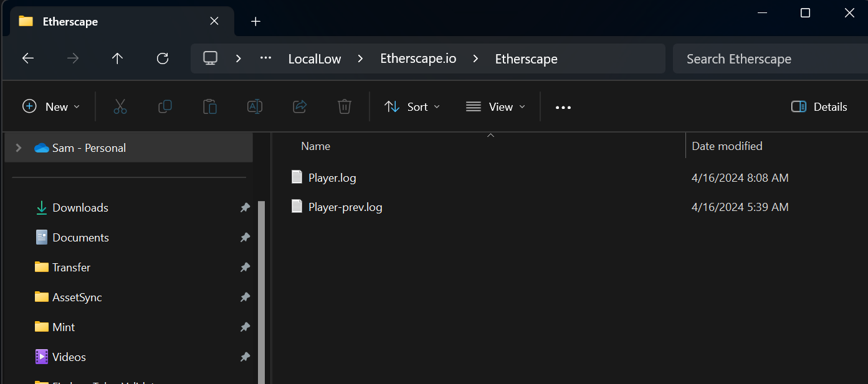Click the Delete trash can icon
Image resolution: width=868 pixels, height=384 pixels.
coord(345,107)
